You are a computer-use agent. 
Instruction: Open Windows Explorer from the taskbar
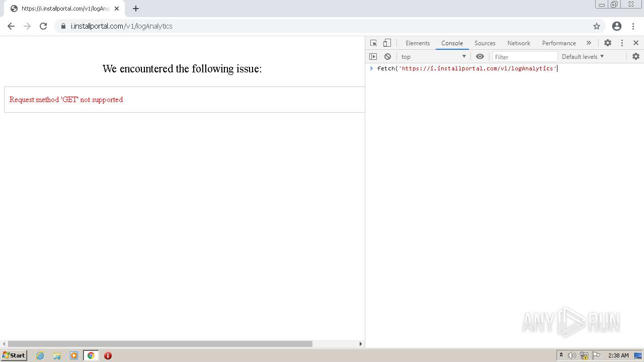click(x=57, y=355)
